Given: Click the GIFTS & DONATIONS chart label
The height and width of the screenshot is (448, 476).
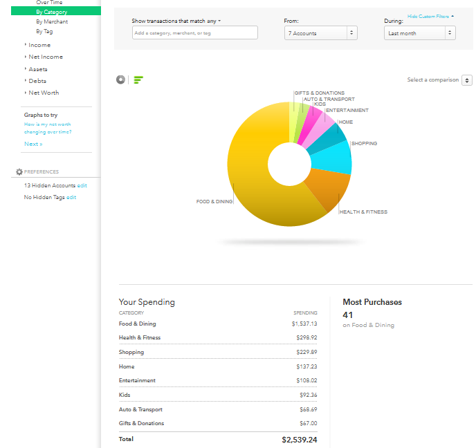Looking at the screenshot, I should (x=320, y=93).
